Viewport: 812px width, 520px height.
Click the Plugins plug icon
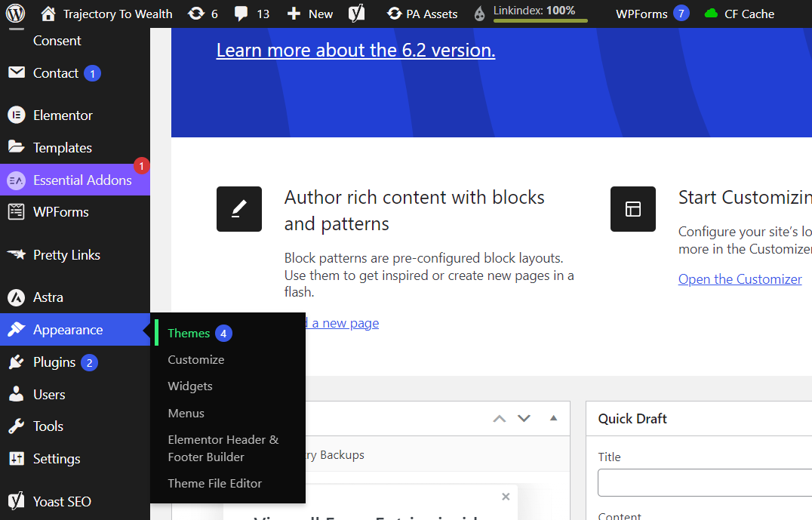(16, 362)
